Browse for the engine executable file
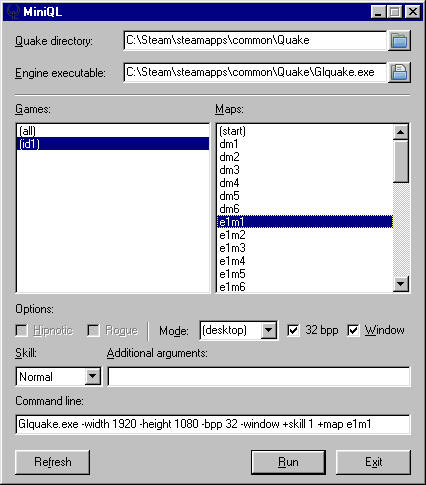The image size is (426, 485). (x=399, y=72)
